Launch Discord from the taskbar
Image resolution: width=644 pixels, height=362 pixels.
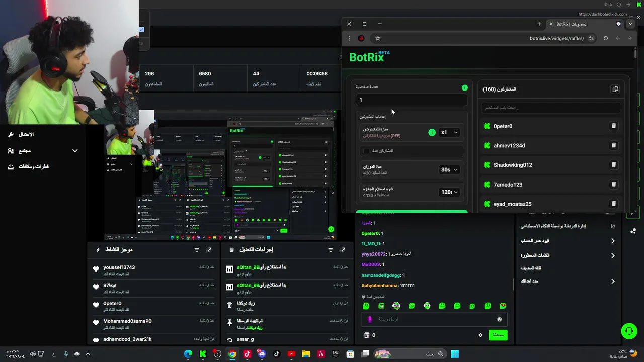262,354
